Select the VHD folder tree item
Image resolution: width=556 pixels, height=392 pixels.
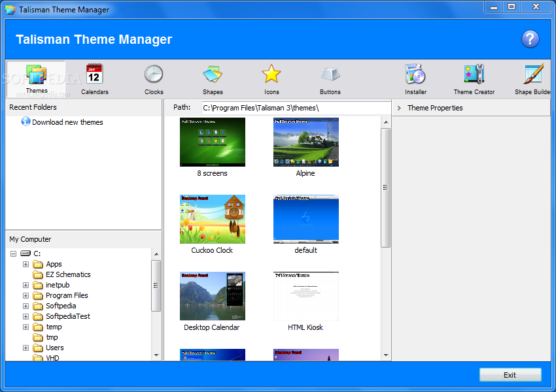click(52, 357)
